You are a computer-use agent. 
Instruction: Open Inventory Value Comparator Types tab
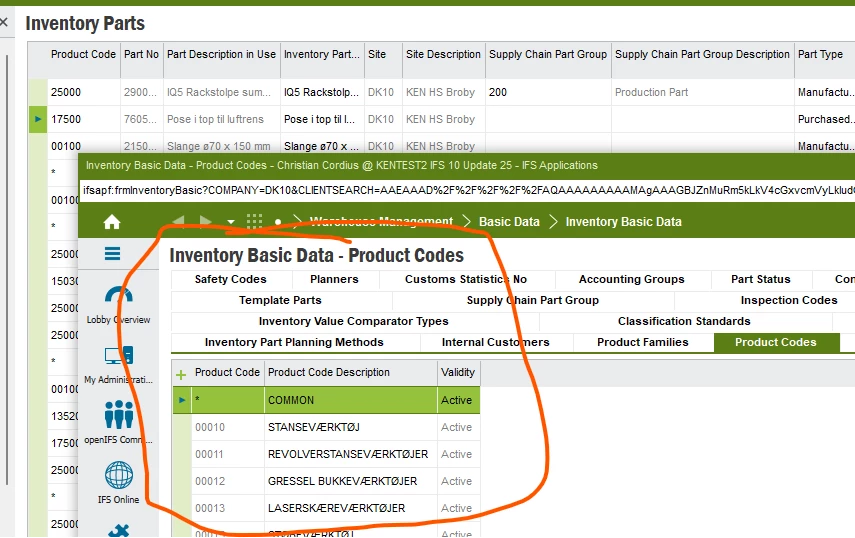click(353, 322)
